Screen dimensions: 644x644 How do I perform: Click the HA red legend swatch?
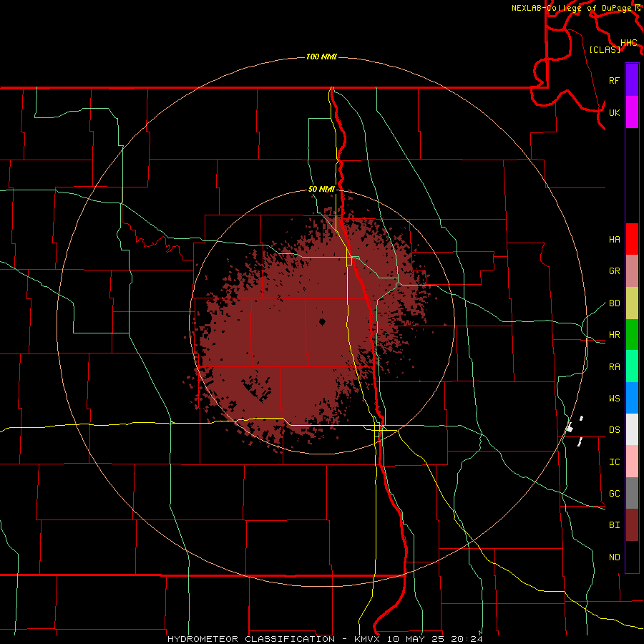632,239
